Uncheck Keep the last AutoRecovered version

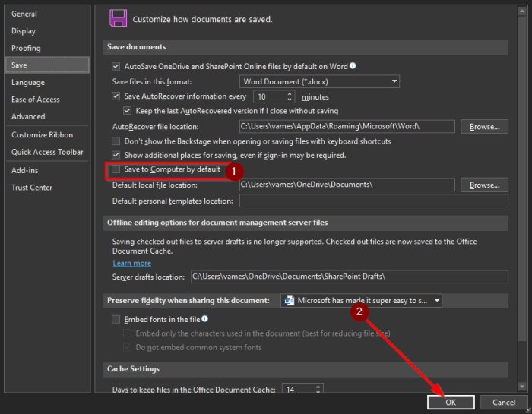pos(127,111)
